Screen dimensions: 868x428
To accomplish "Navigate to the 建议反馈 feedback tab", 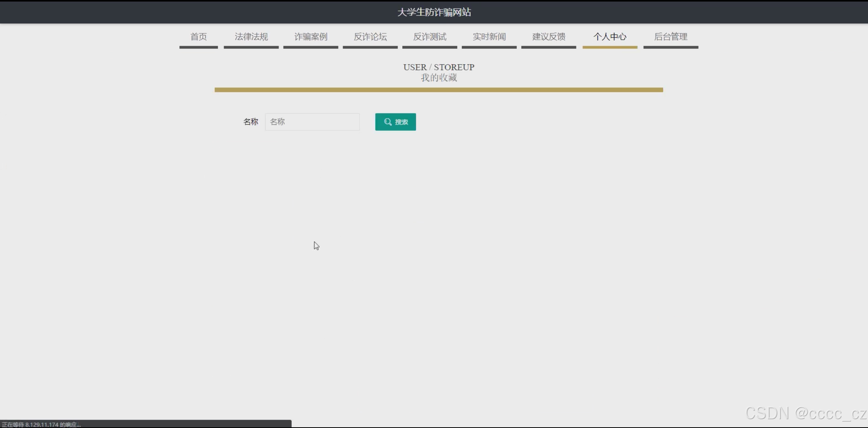I will 549,37.
